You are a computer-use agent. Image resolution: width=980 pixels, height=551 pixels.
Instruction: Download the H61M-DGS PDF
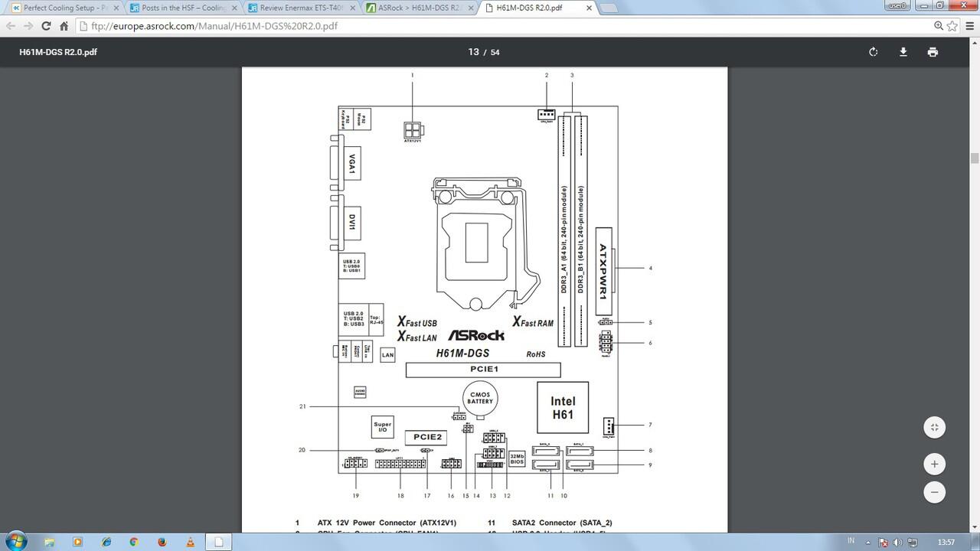tap(903, 52)
